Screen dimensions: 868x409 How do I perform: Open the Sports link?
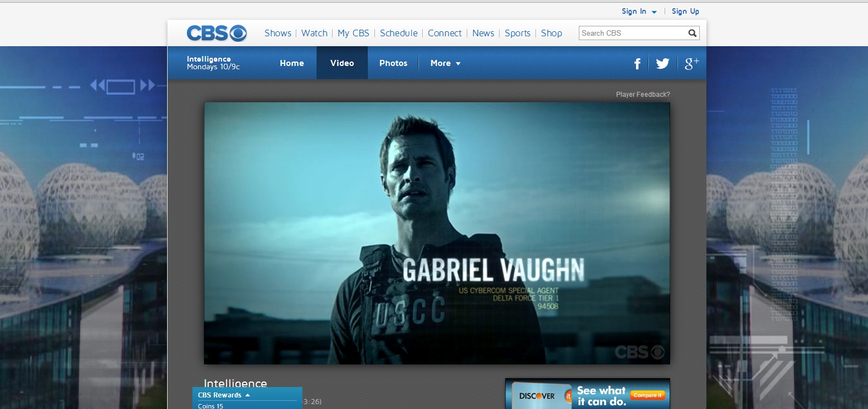517,33
